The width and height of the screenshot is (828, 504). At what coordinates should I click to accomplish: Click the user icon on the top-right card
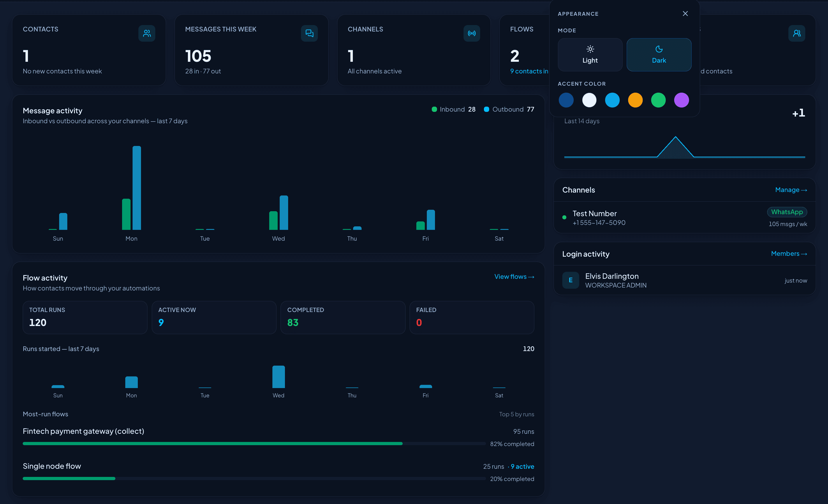(x=797, y=33)
